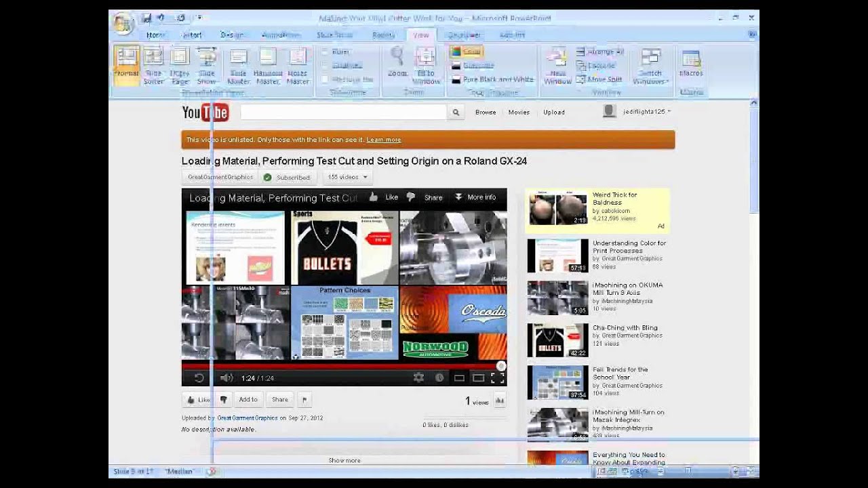This screenshot has height=488, width=868.
Task: Click the Watch Later clock icon
Action: tap(439, 378)
